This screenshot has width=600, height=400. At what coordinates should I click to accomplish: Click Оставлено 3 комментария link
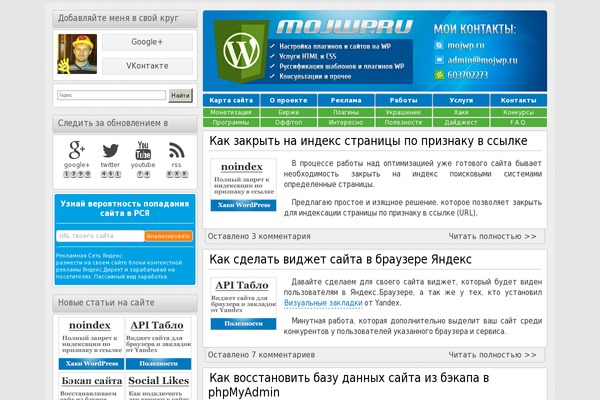[259, 237]
